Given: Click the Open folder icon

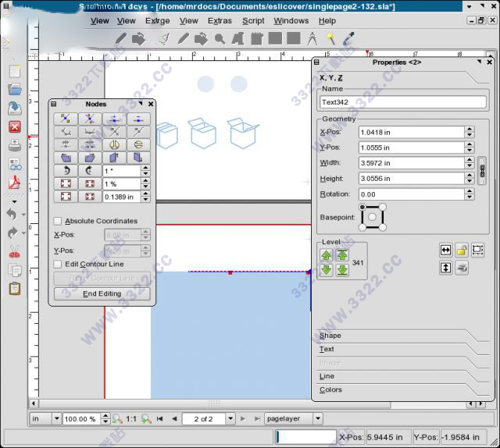Looking at the screenshot, I should (x=14, y=89).
